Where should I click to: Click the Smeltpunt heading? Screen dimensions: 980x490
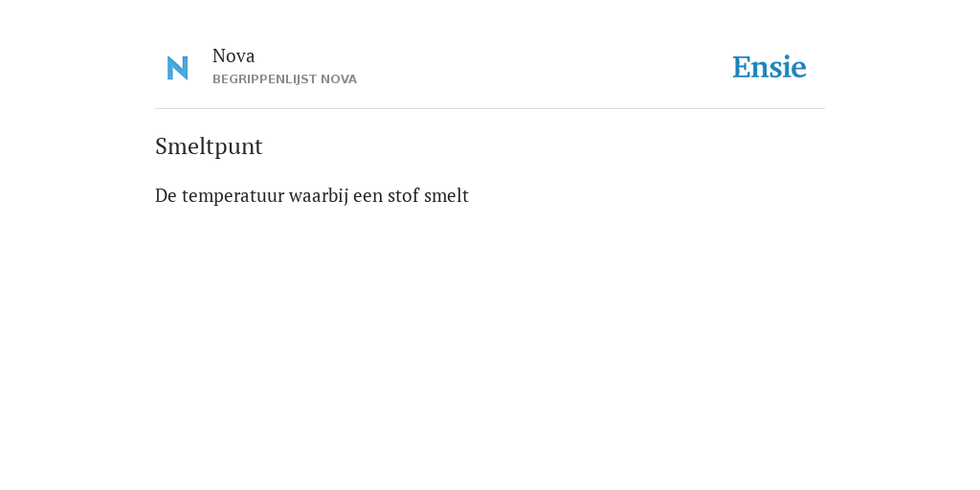pyautogui.click(x=209, y=146)
